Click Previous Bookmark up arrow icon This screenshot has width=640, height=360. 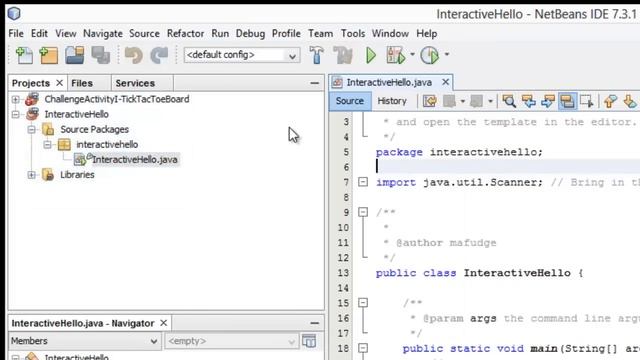point(610,101)
